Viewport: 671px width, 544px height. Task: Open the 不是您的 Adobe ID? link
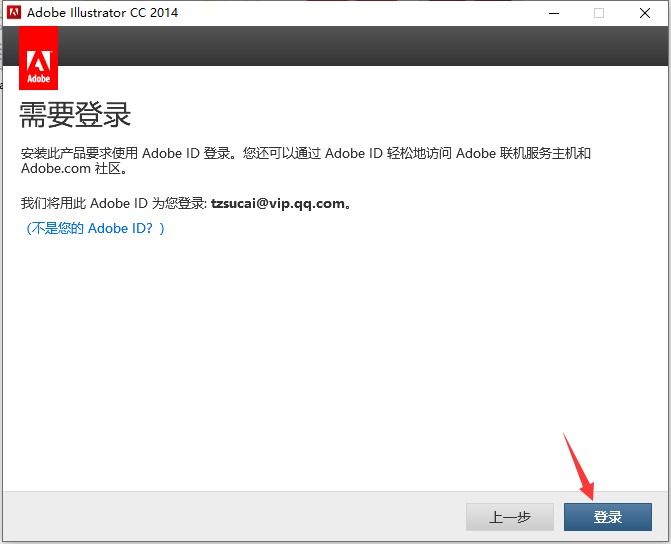point(95,228)
